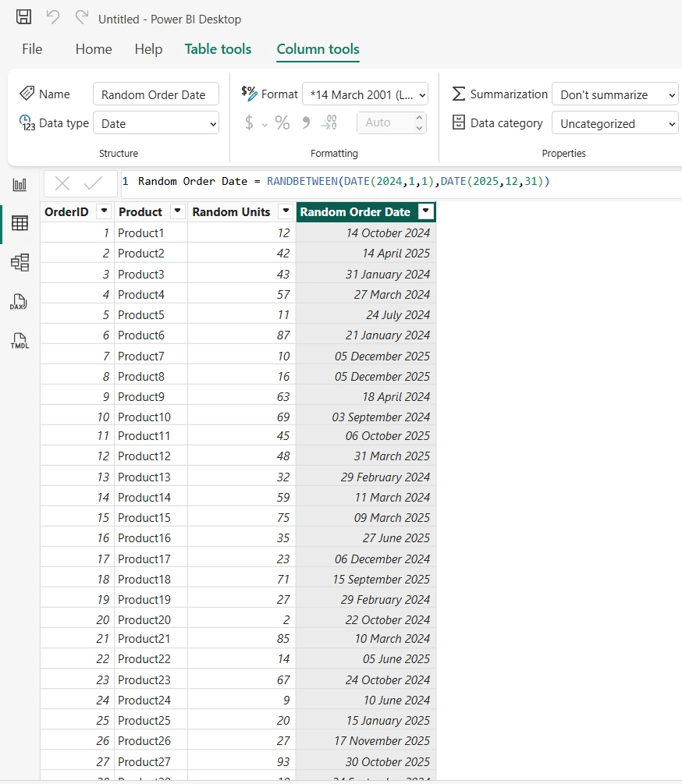Viewport: 682px width, 784px height.
Task: Click the Name field with Random Order Date
Action: [x=156, y=94]
